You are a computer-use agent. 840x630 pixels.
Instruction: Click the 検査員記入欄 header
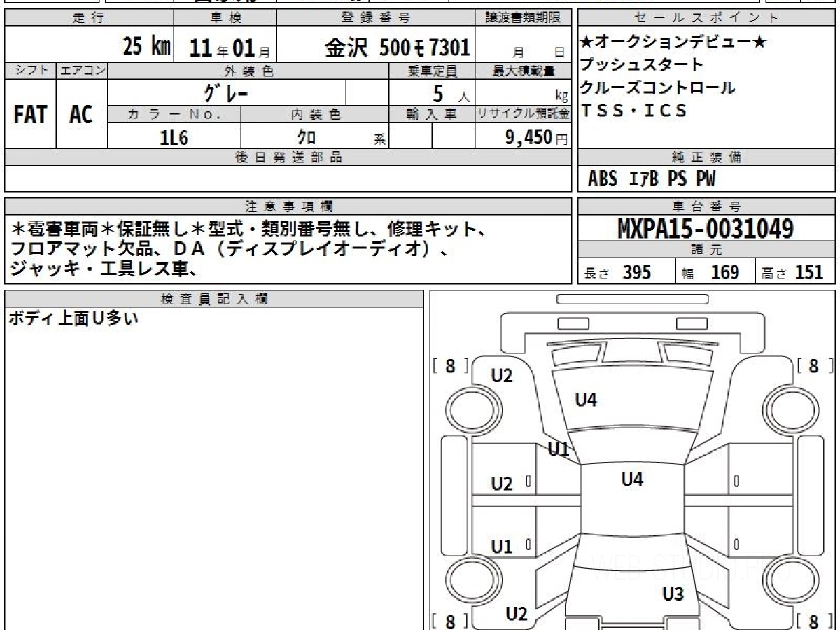point(214,299)
